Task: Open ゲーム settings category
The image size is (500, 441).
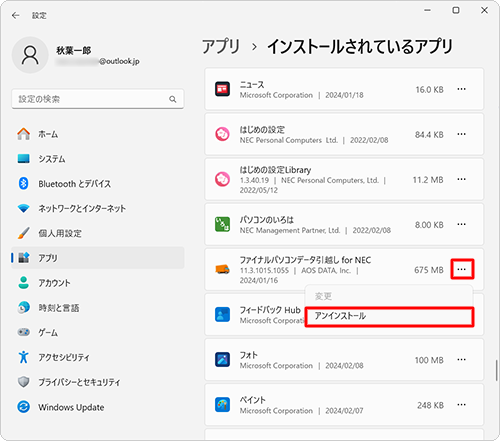Action: [98, 332]
